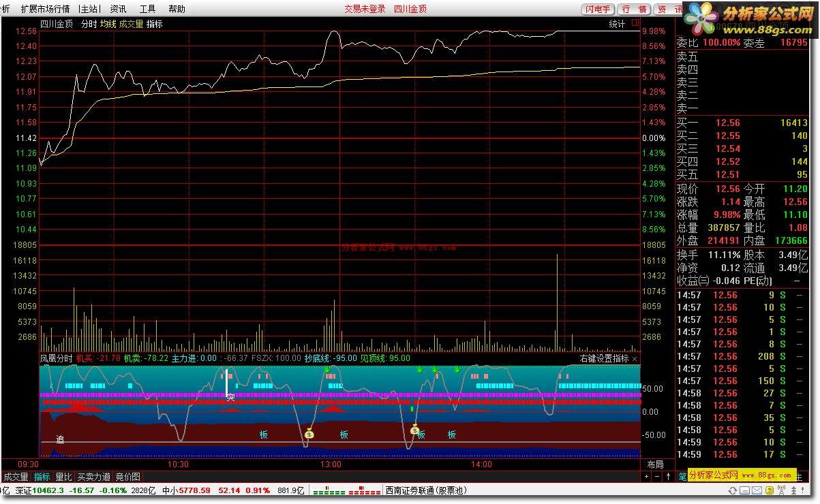820x504 pixels.
Task: Click 深证 index value 10462.3
Action: pyautogui.click(x=48, y=490)
